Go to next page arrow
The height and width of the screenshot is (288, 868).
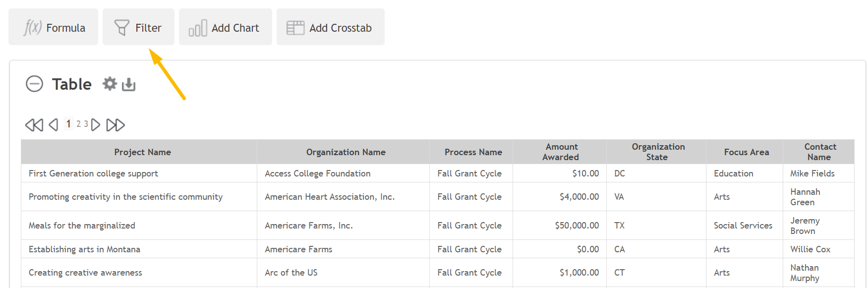[96, 125]
